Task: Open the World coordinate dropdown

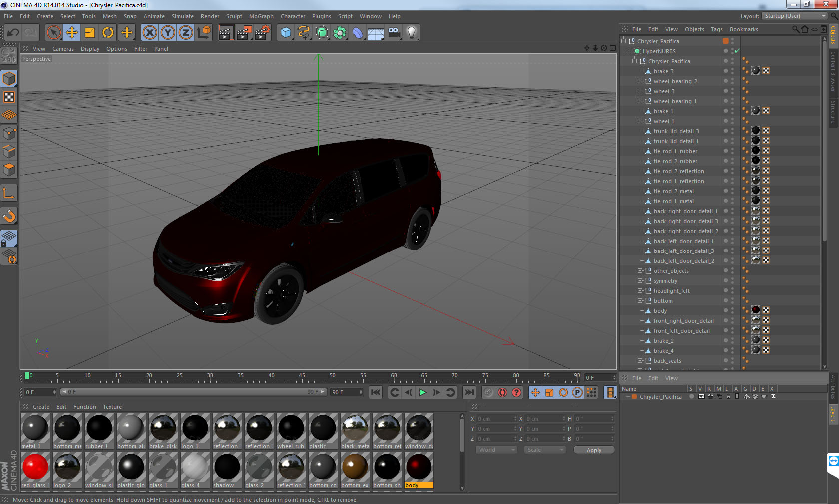Action: (x=496, y=450)
